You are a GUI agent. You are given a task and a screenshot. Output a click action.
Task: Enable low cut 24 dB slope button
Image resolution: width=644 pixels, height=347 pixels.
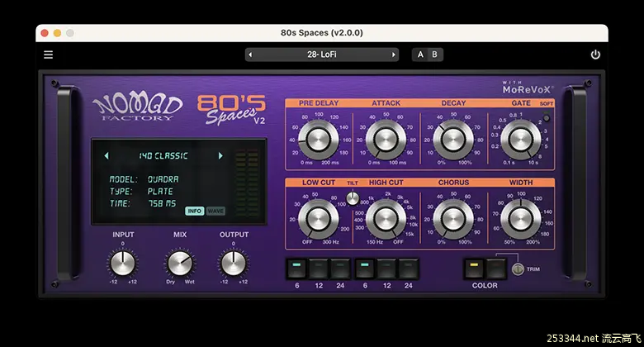click(x=340, y=269)
